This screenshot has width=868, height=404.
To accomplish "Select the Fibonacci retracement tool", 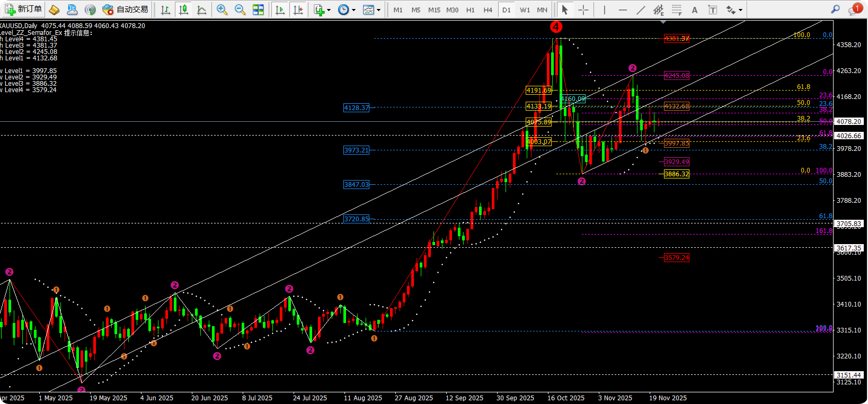I will (677, 10).
